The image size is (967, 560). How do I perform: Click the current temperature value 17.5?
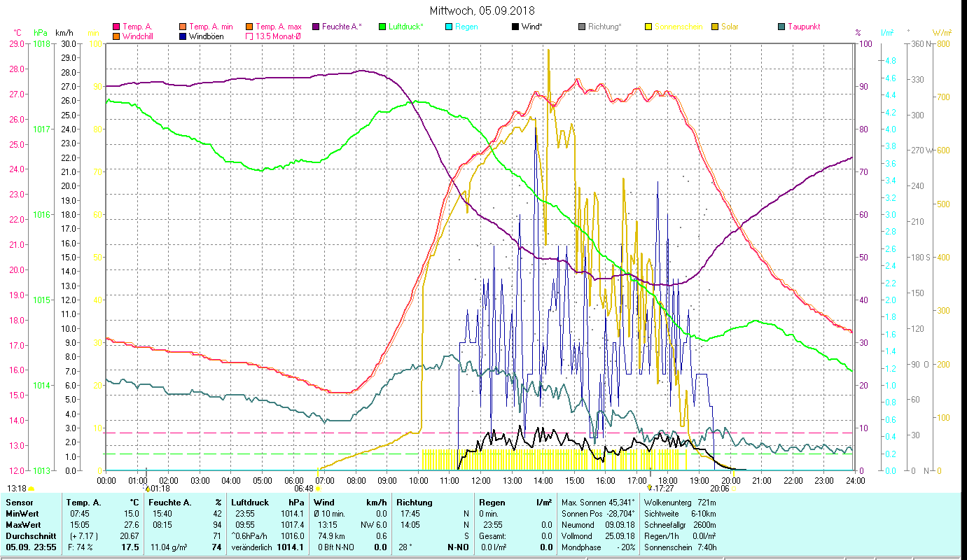pos(131,547)
